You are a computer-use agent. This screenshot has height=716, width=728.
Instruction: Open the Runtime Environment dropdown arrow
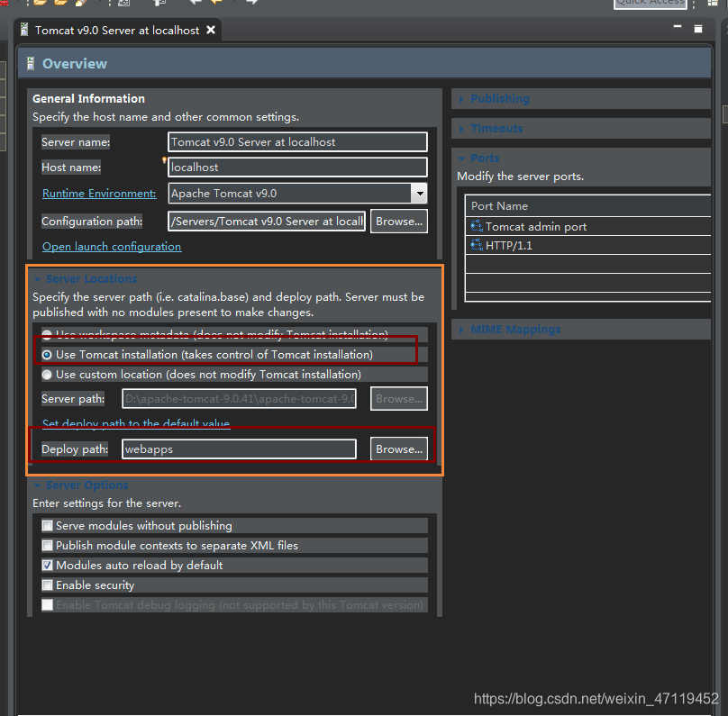click(x=419, y=194)
